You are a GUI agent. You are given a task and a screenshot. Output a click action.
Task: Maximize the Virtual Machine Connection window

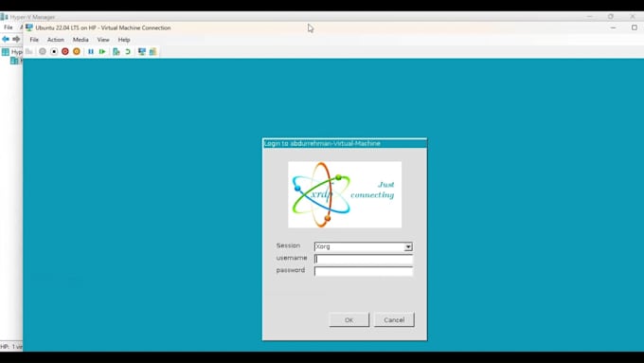click(635, 27)
